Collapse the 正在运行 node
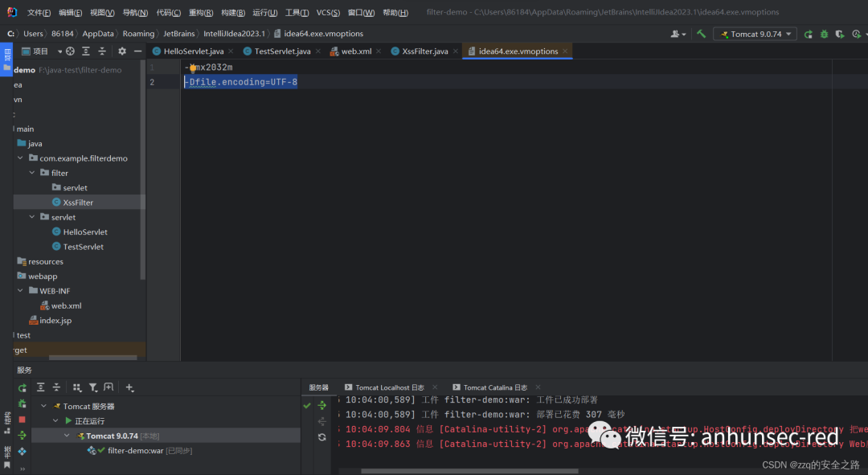 [55, 420]
